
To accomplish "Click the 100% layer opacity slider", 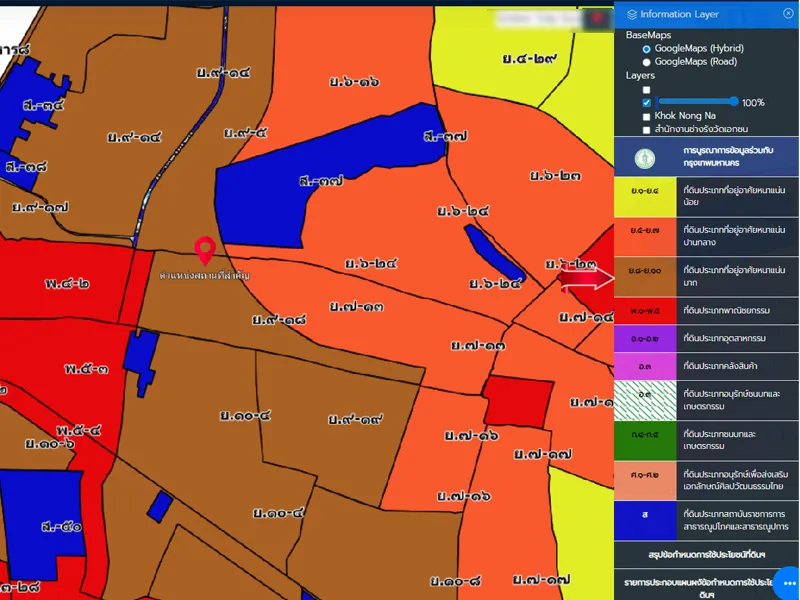I will click(x=698, y=102).
